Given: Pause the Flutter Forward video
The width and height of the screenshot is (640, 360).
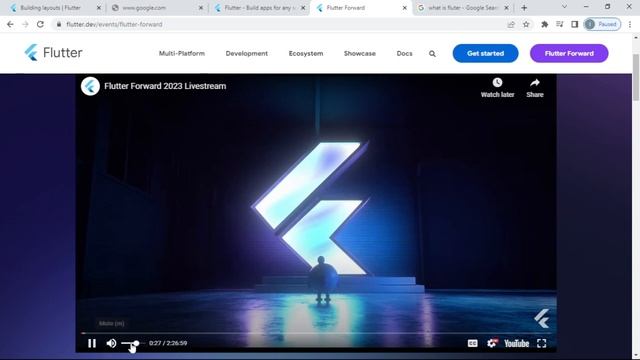Looking at the screenshot, I should [92, 343].
